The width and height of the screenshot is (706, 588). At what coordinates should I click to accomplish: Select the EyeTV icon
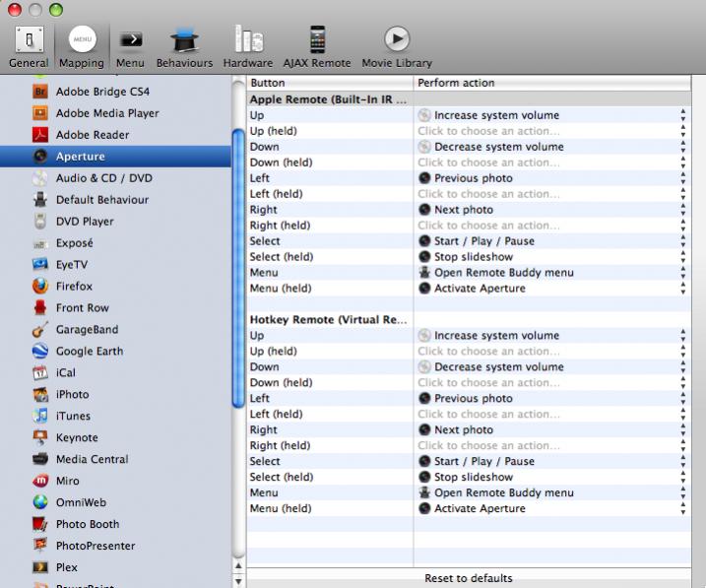pos(40,264)
